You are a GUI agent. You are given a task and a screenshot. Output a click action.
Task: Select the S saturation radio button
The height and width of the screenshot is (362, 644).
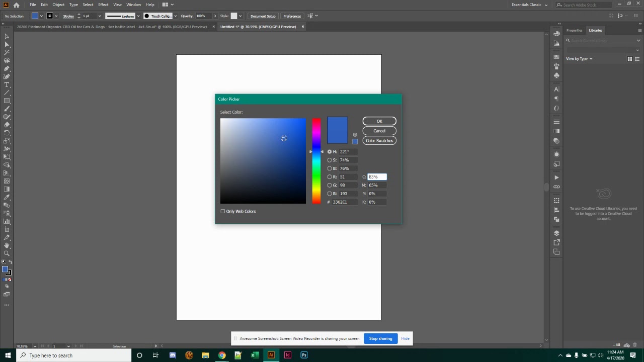(330, 160)
